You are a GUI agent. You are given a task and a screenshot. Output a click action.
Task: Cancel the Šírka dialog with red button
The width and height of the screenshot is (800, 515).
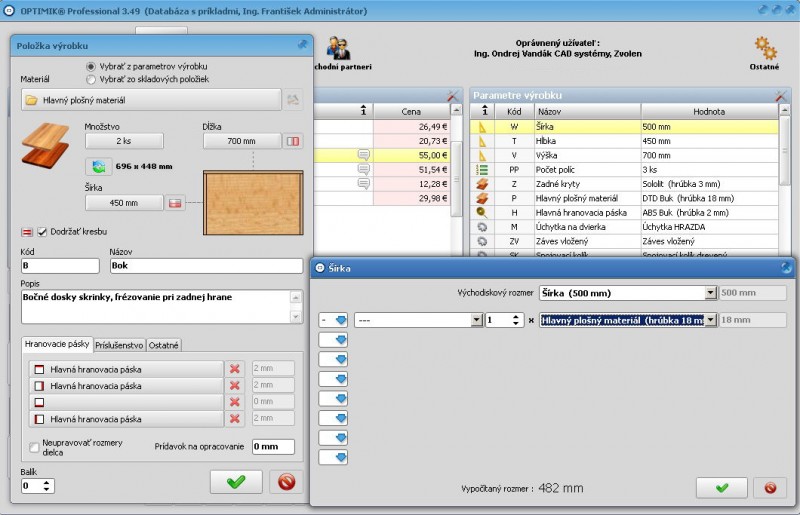tap(769, 488)
